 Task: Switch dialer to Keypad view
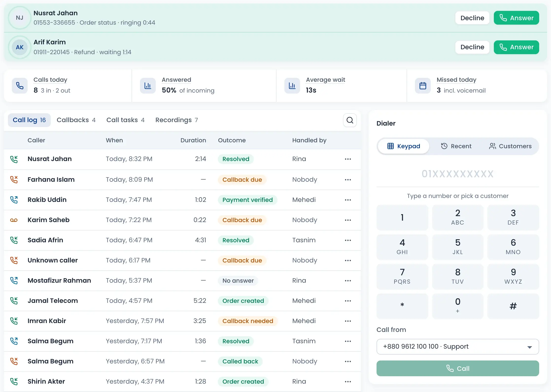tap(404, 146)
